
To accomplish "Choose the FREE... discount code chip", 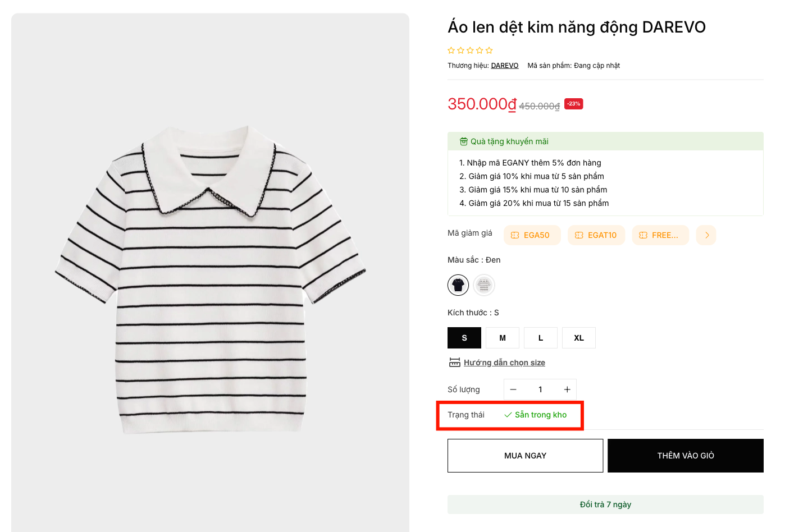I will [x=660, y=235].
